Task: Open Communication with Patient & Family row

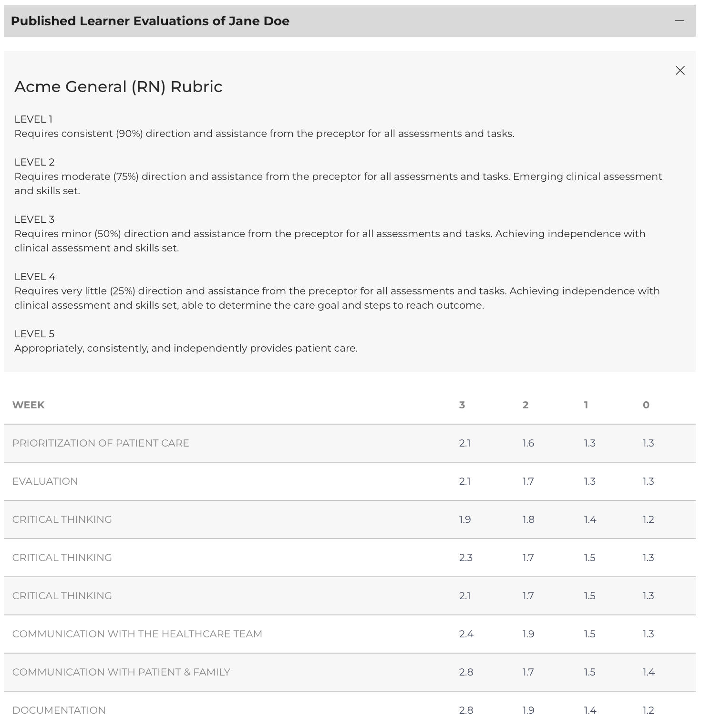Action: (x=350, y=672)
